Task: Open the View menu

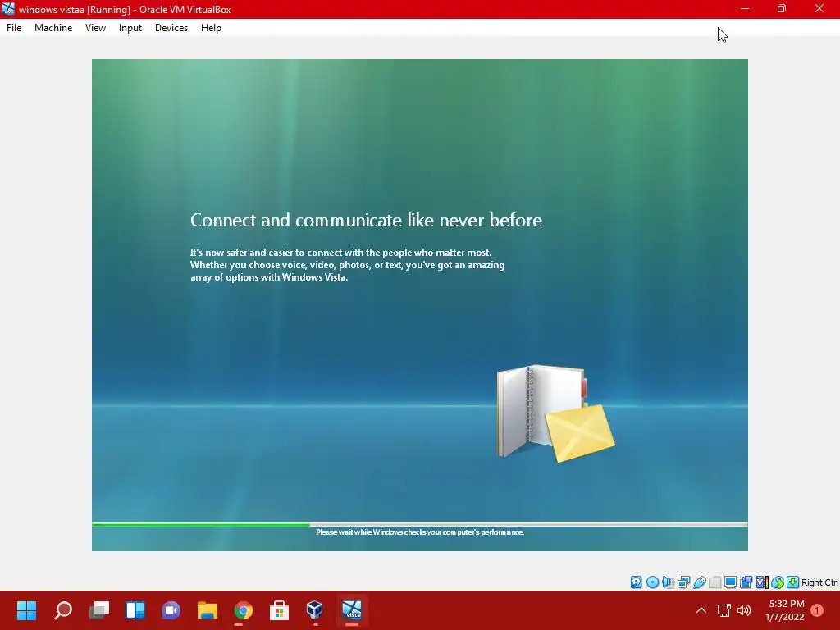Action: [95, 28]
